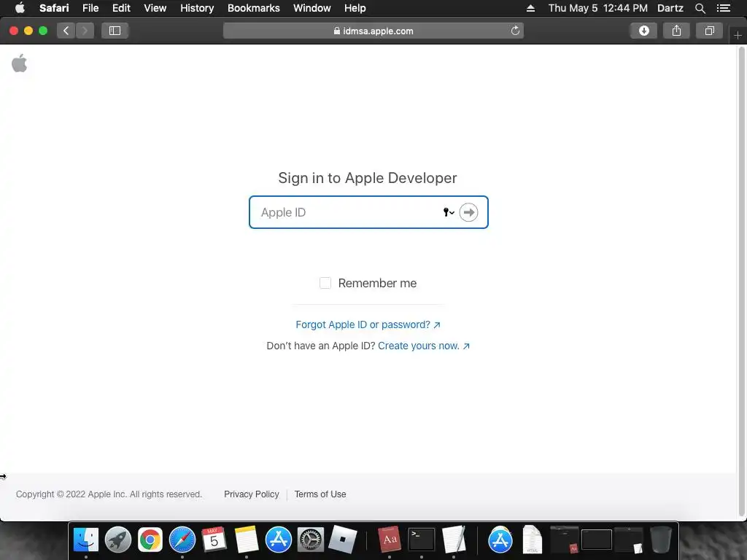Open the HTML document in the Dock

pos(532,540)
